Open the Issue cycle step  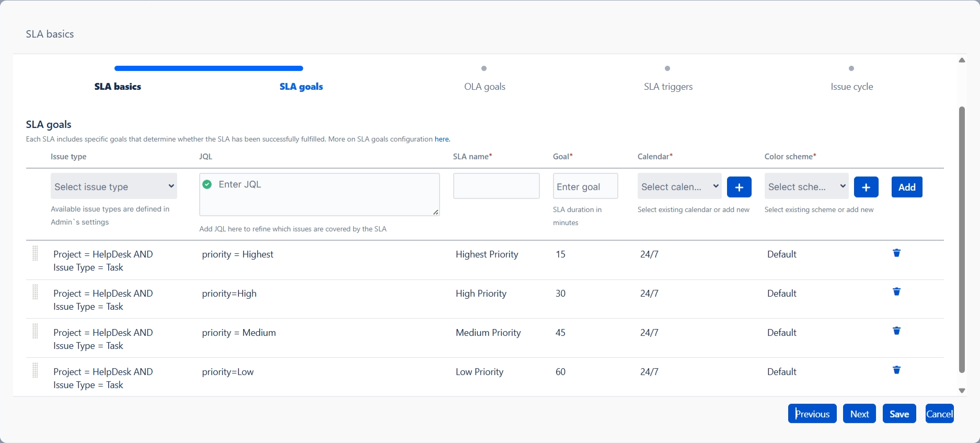tap(851, 87)
